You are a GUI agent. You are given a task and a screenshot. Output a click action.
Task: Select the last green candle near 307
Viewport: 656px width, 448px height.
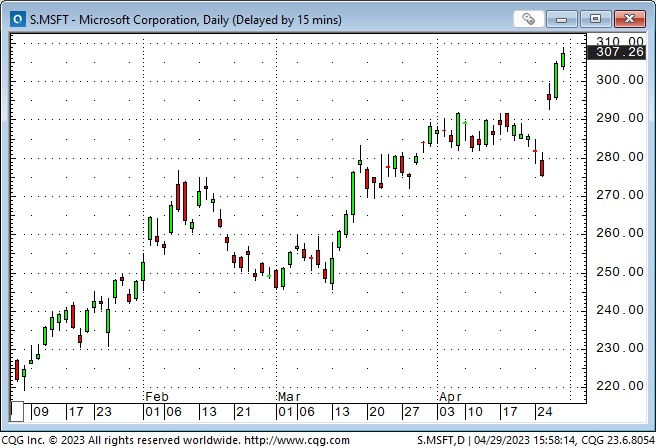click(563, 60)
